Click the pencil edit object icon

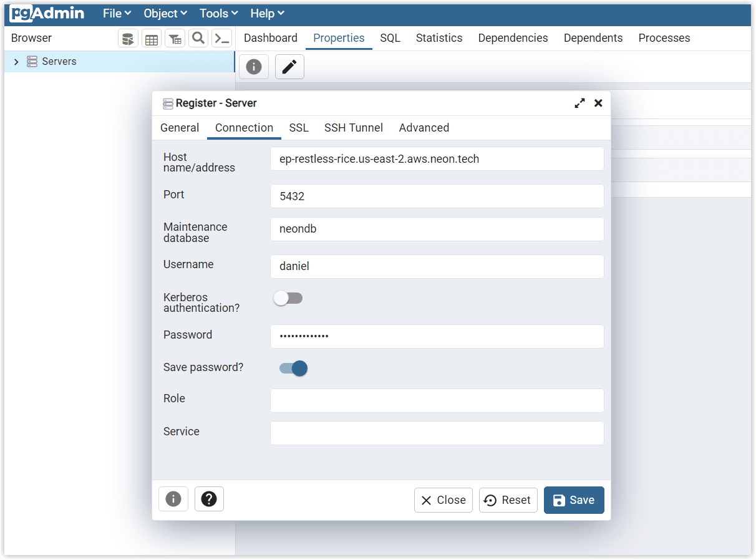pos(289,67)
